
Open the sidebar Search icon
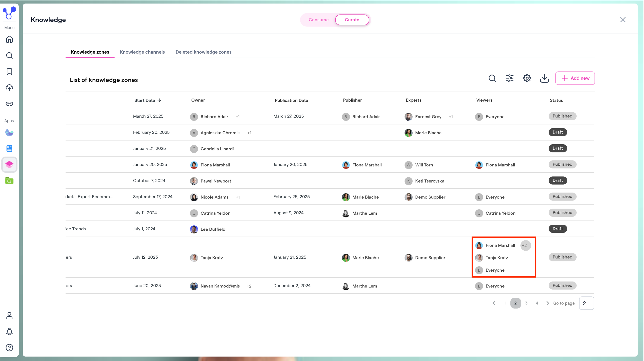tap(9, 55)
